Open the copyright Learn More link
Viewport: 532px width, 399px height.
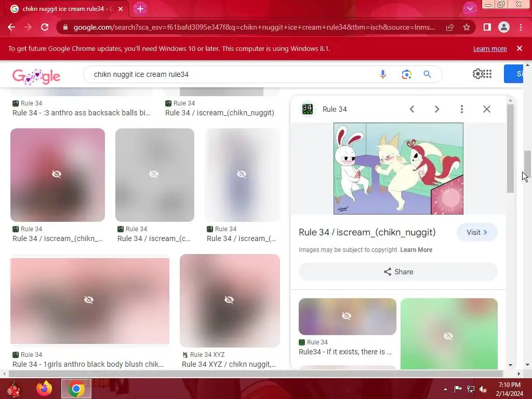click(416, 250)
